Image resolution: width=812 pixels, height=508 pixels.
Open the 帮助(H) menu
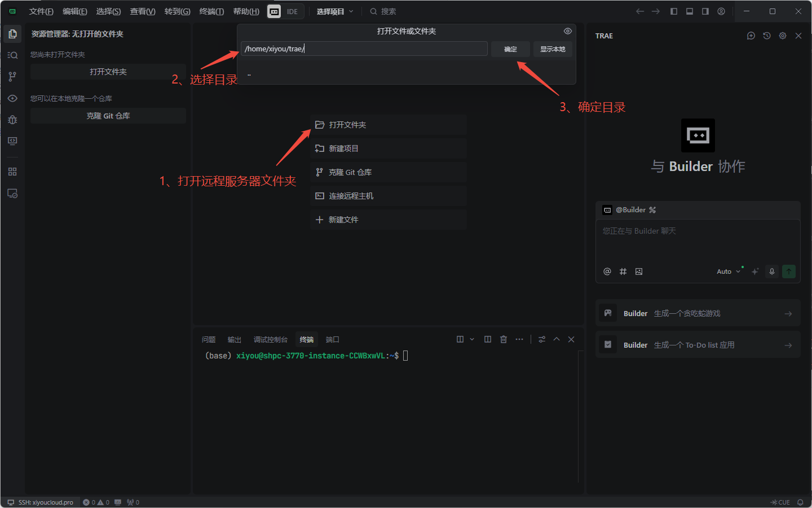point(246,11)
